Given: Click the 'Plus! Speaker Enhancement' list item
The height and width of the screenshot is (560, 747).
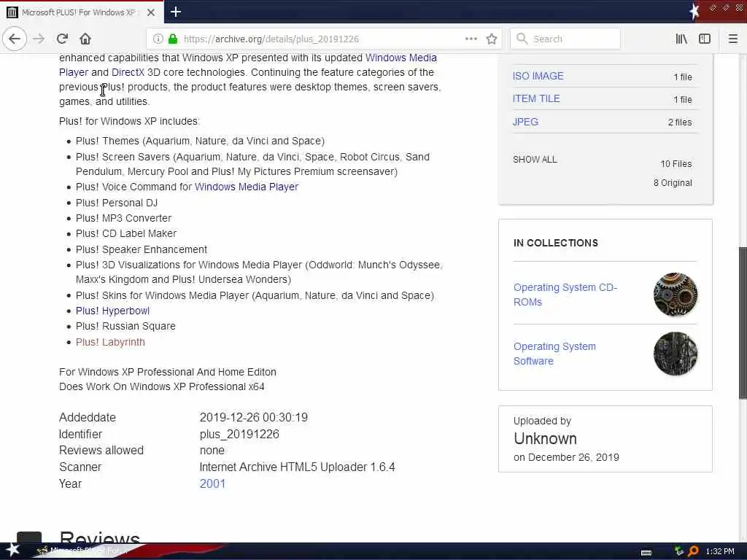Looking at the screenshot, I should coord(142,249).
